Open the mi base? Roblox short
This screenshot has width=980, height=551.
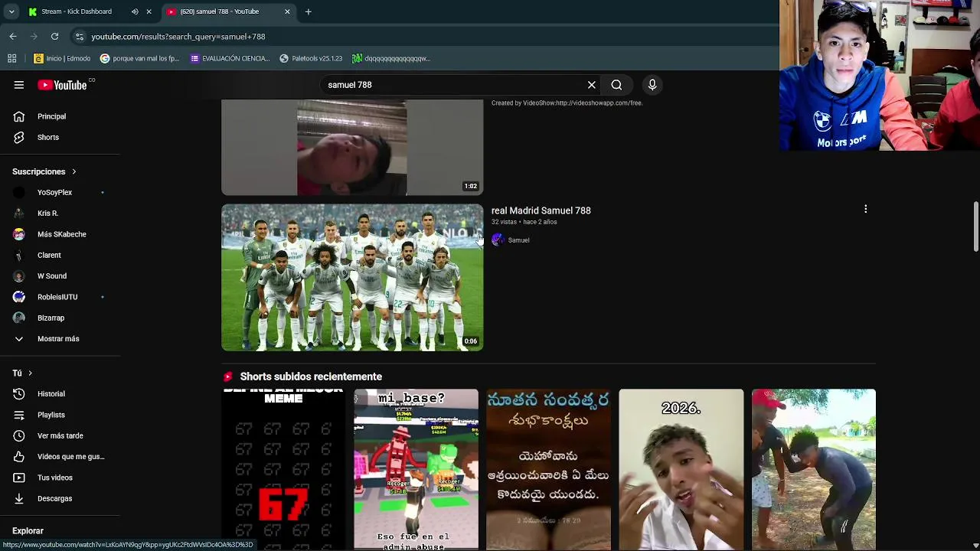[416, 469]
